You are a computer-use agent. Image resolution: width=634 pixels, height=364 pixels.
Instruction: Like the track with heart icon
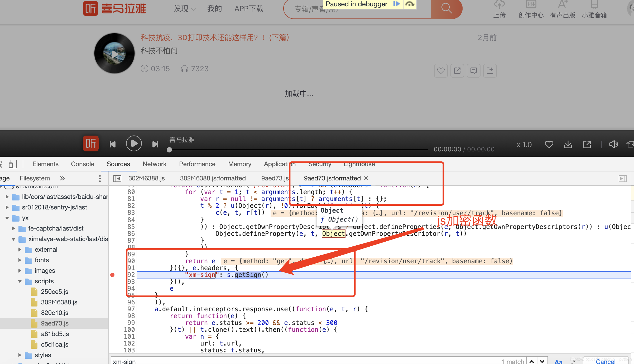point(441,71)
